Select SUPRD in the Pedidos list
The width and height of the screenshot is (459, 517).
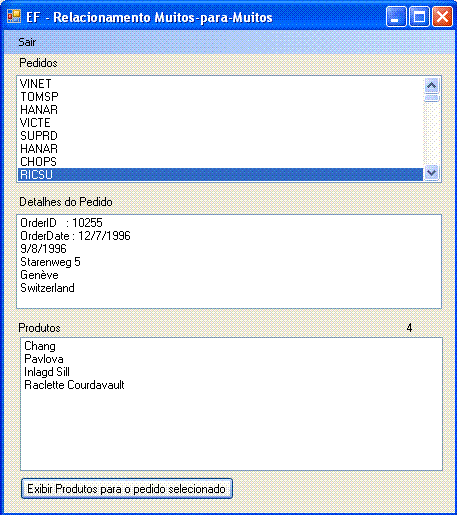tap(220, 136)
